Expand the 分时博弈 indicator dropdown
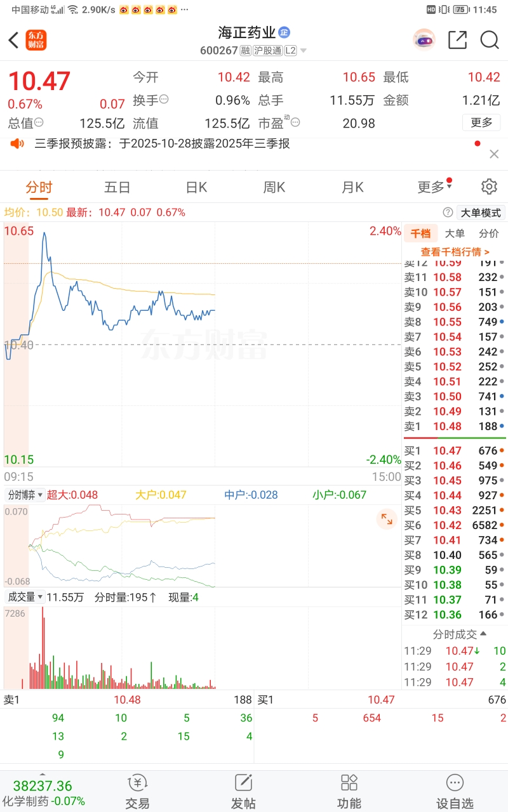Screen dimensions: 508x812 click(x=25, y=495)
